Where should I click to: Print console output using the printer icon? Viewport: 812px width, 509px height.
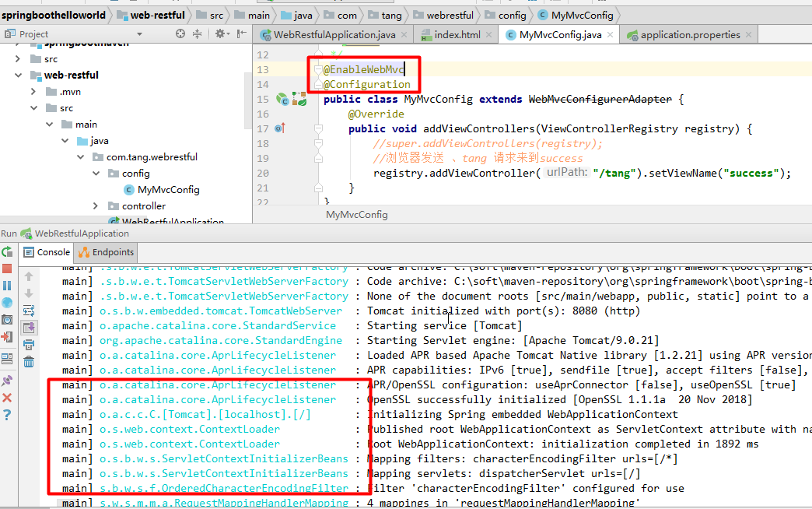click(29, 345)
